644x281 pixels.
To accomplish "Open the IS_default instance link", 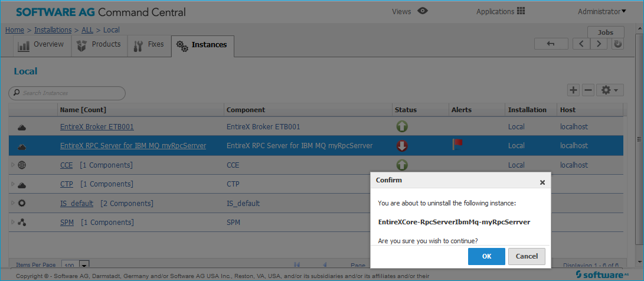I will click(76, 203).
